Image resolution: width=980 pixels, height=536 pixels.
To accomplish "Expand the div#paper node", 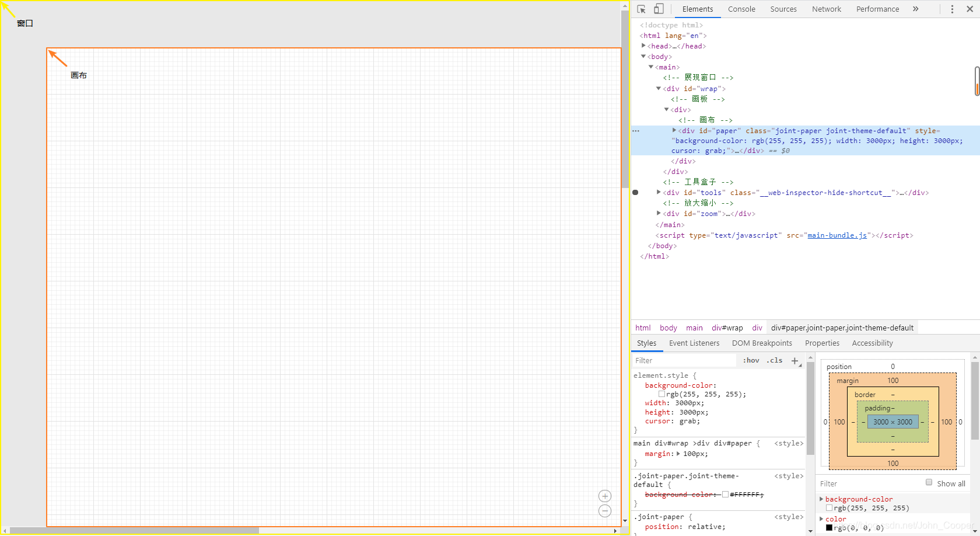I will pos(674,131).
